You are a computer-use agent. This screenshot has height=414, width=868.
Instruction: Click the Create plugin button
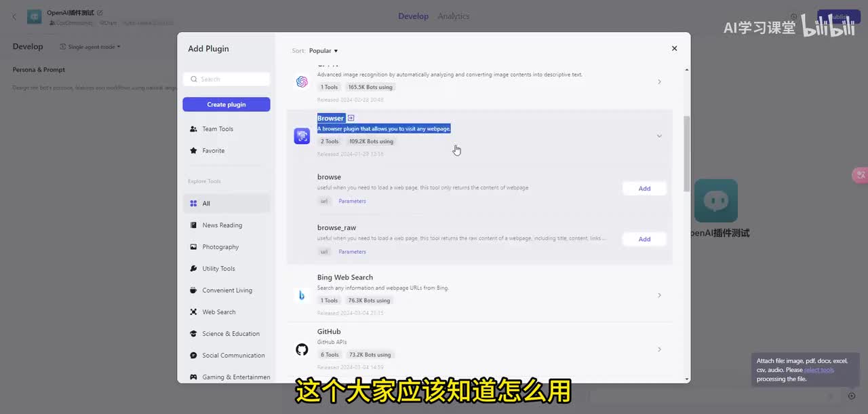(226, 105)
